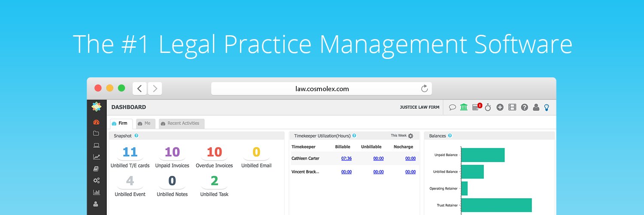
Task: Click the DASHBOARD page title
Action: (129, 107)
